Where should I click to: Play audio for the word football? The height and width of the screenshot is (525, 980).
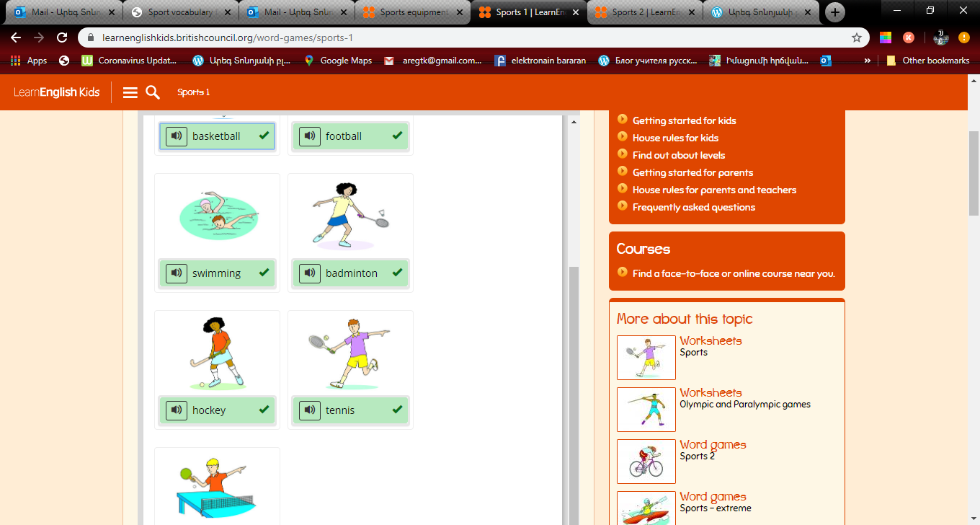click(x=310, y=136)
